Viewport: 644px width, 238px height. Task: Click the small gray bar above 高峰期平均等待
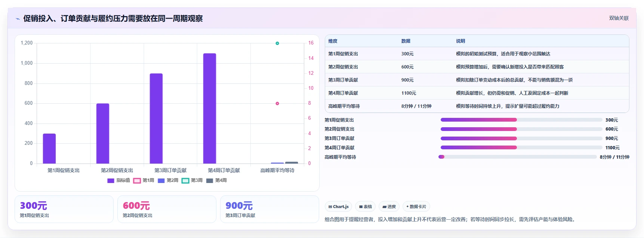pyautogui.click(x=292, y=163)
